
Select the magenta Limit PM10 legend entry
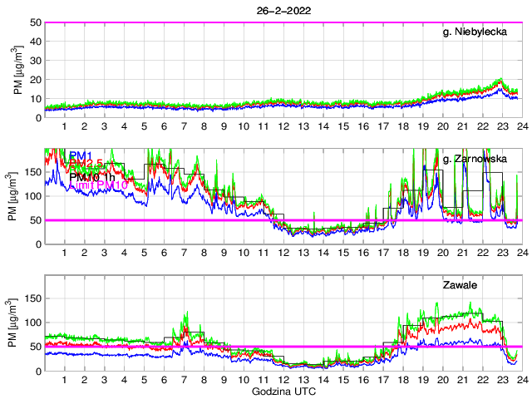pyautogui.click(x=99, y=186)
